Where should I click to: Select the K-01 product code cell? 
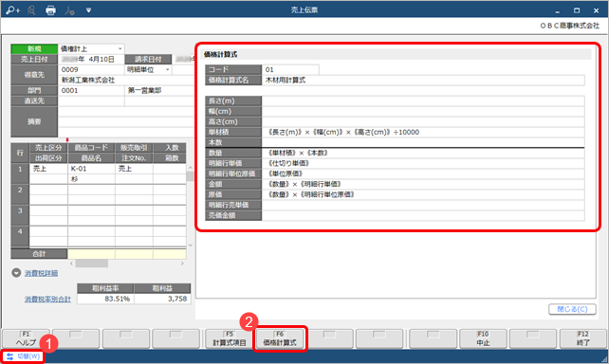pyautogui.click(x=91, y=169)
